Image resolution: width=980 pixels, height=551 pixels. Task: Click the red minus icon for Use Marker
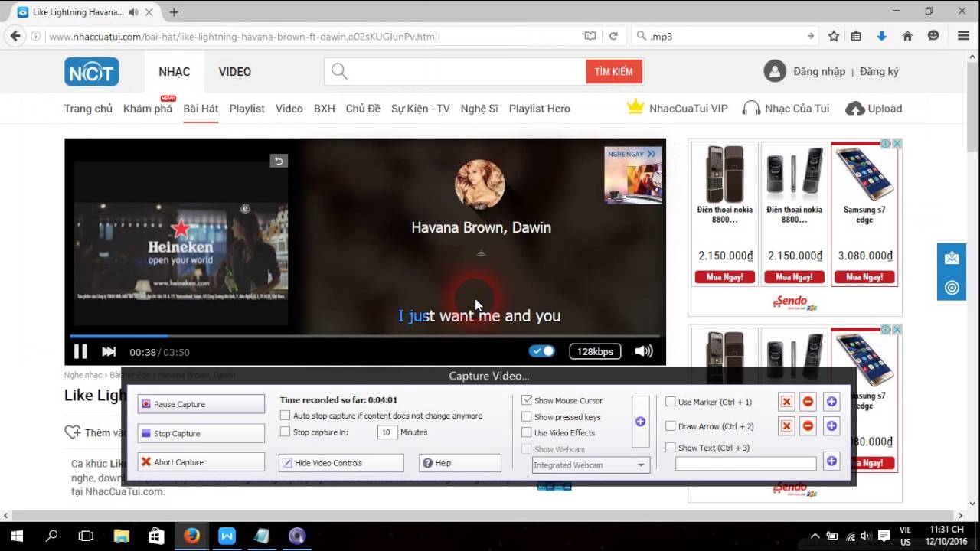(x=808, y=402)
